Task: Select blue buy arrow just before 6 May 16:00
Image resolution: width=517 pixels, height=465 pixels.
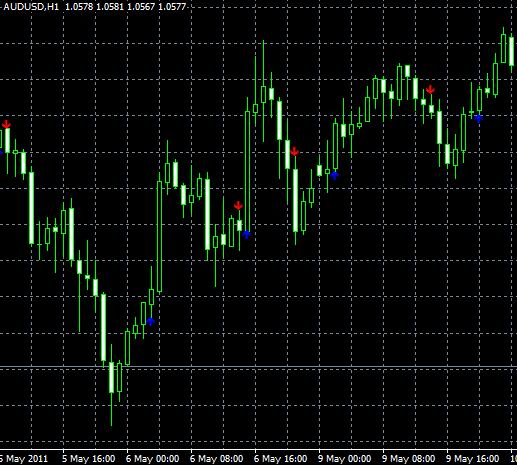Action: [x=246, y=234]
